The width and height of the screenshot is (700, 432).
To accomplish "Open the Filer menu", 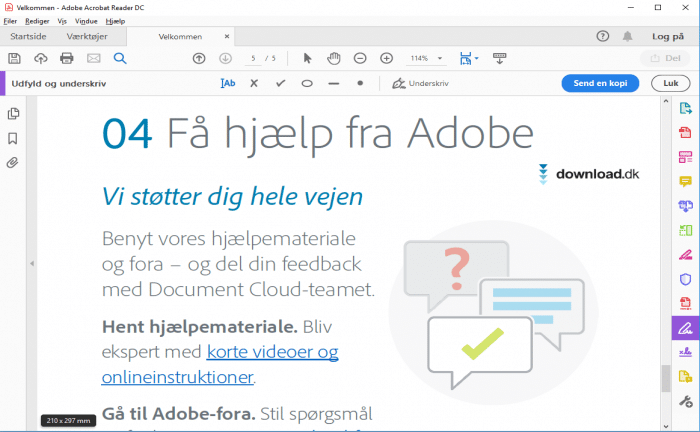I will 10,21.
